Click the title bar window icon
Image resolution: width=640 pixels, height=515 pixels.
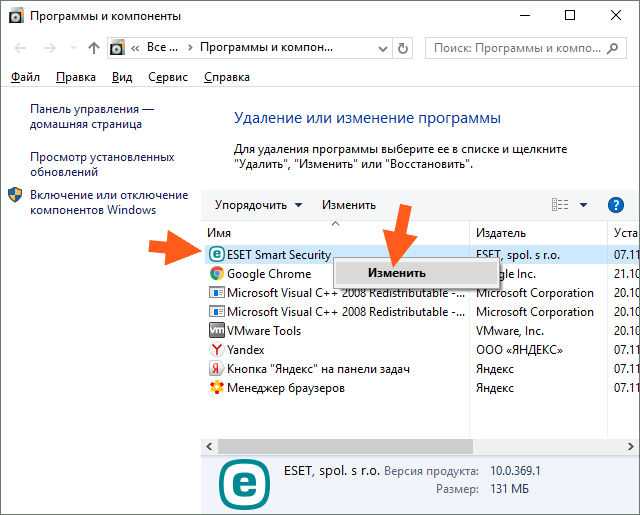coord(16,16)
